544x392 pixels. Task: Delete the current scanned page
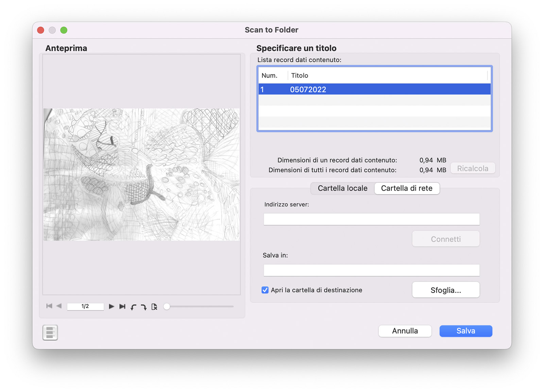[x=154, y=307]
